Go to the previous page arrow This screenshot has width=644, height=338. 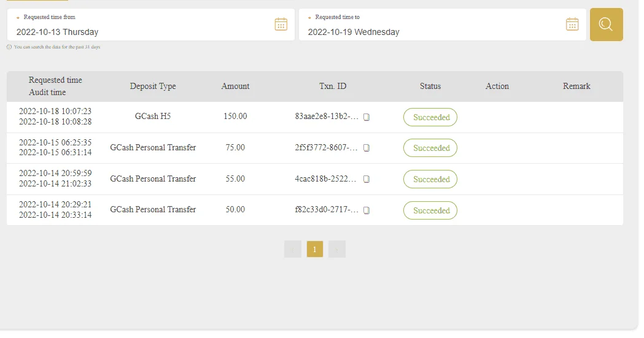click(293, 249)
